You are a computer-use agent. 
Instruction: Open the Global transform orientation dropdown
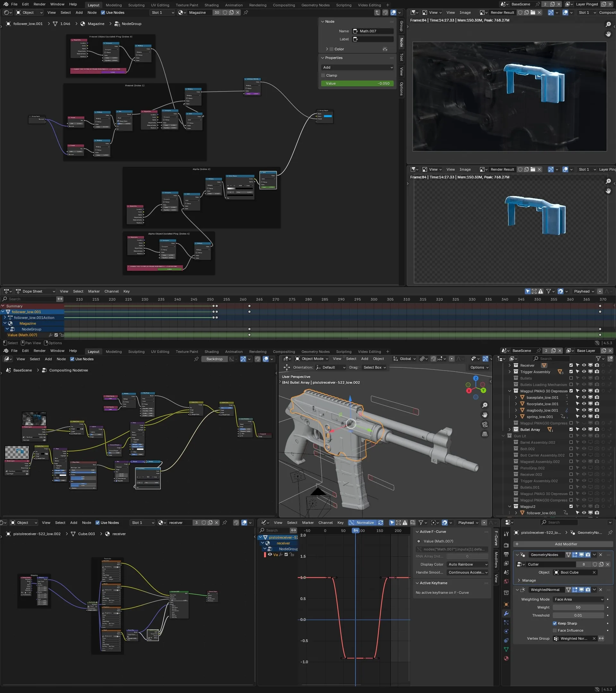(x=405, y=359)
